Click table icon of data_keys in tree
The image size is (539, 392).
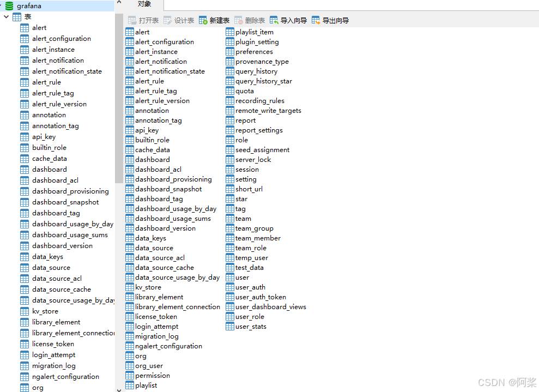coord(25,257)
